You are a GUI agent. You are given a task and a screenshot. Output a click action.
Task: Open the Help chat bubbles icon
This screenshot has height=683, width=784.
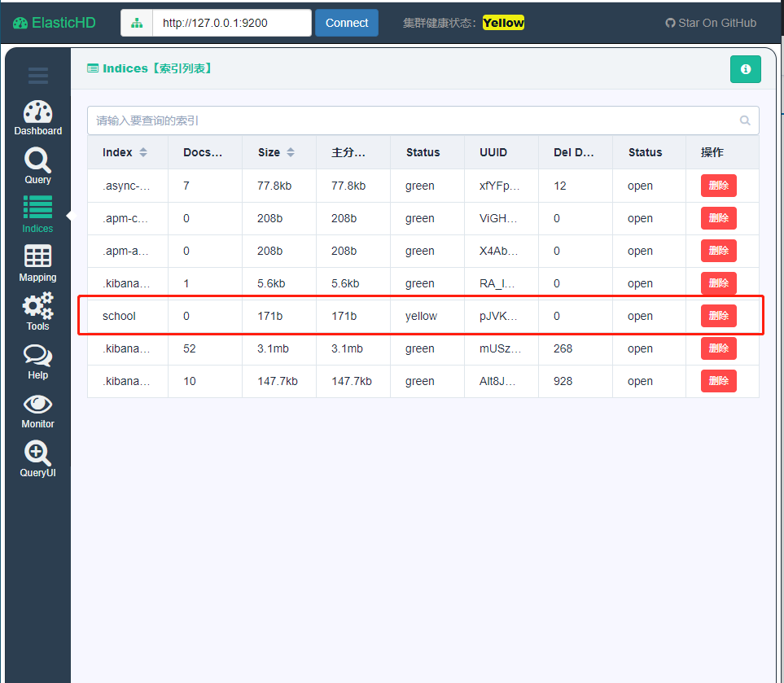point(37,355)
